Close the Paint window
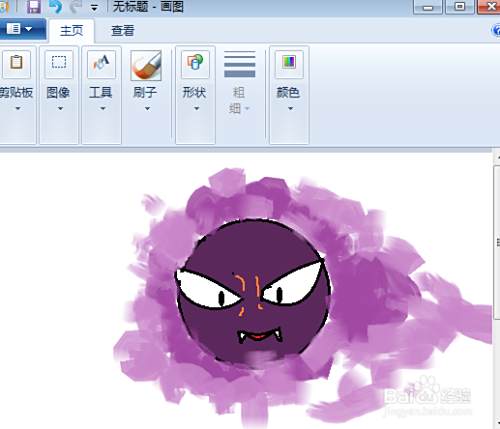This screenshot has width=500, height=429. pyautogui.click(x=489, y=7)
